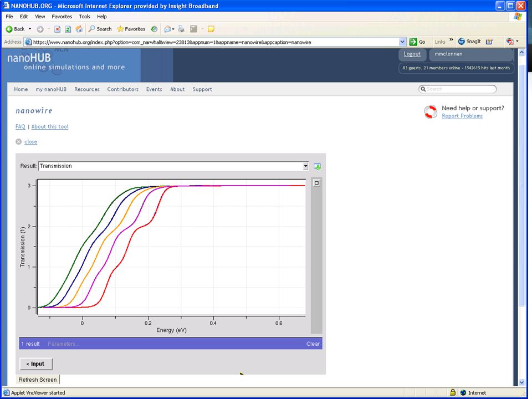Print the page with the printer icon

pyautogui.click(x=181, y=29)
